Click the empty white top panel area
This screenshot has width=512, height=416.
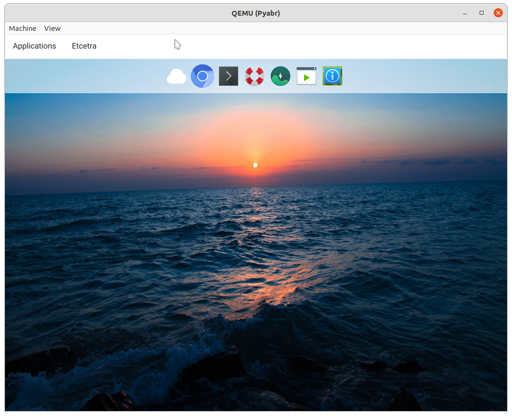tap(300, 47)
